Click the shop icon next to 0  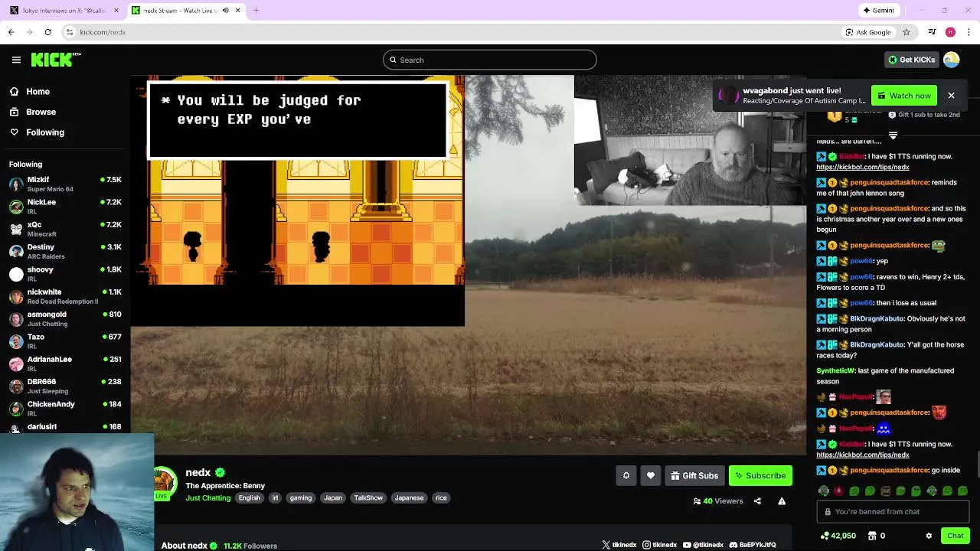coord(871,536)
